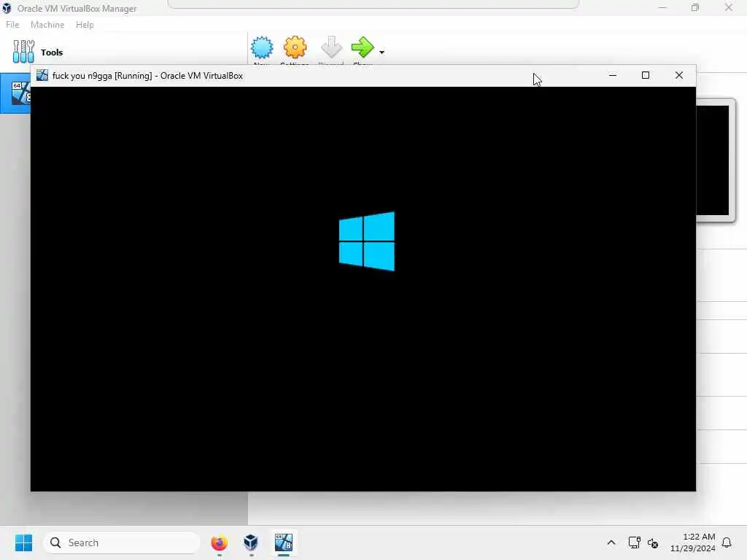Open Settings via the orange gear icon
Viewport: 747px width, 560px height.
295,47
